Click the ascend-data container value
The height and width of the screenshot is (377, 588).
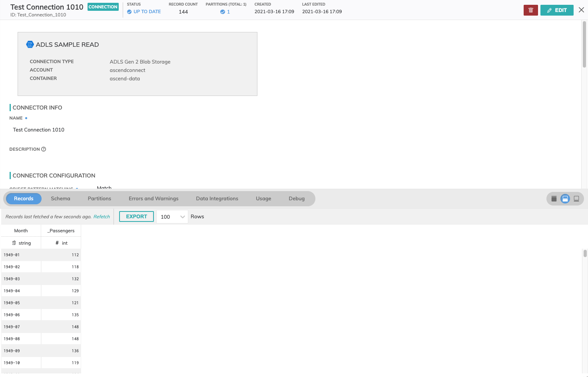click(x=125, y=79)
